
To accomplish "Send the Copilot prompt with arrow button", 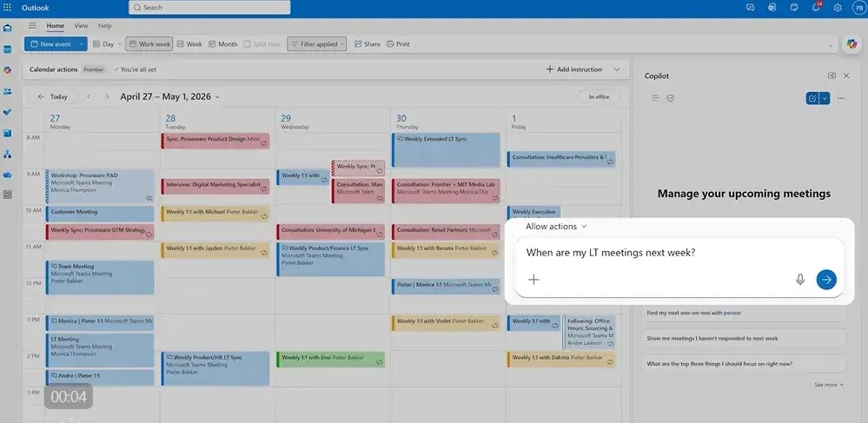I will [x=826, y=280].
